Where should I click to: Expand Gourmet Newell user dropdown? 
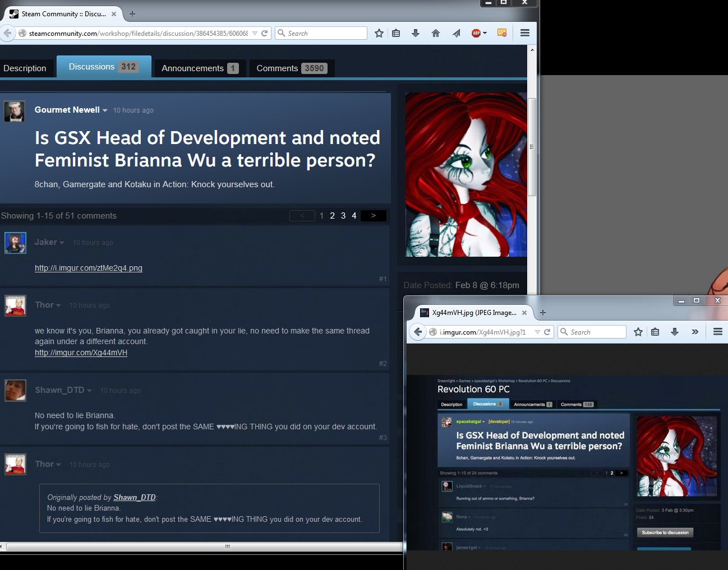[x=105, y=110]
